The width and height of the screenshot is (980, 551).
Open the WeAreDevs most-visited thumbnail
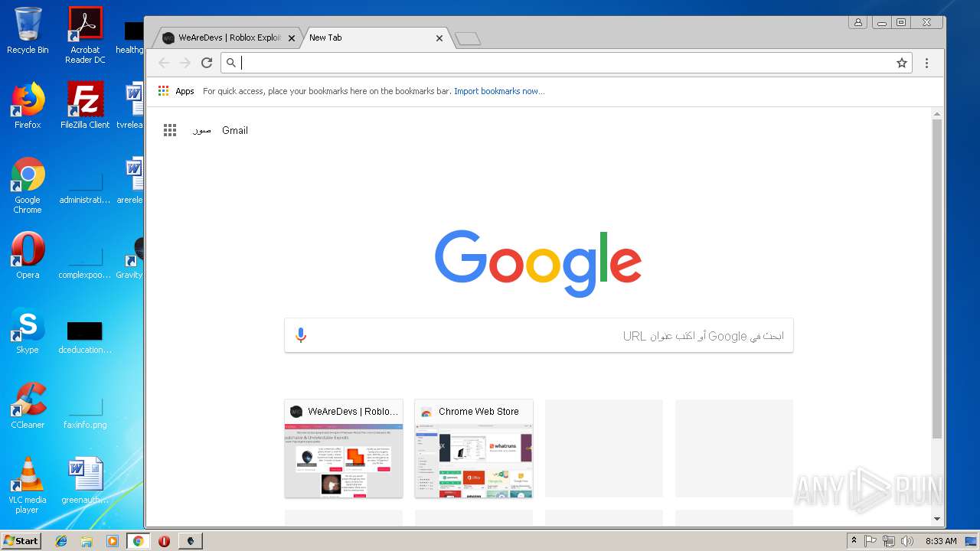click(x=344, y=449)
